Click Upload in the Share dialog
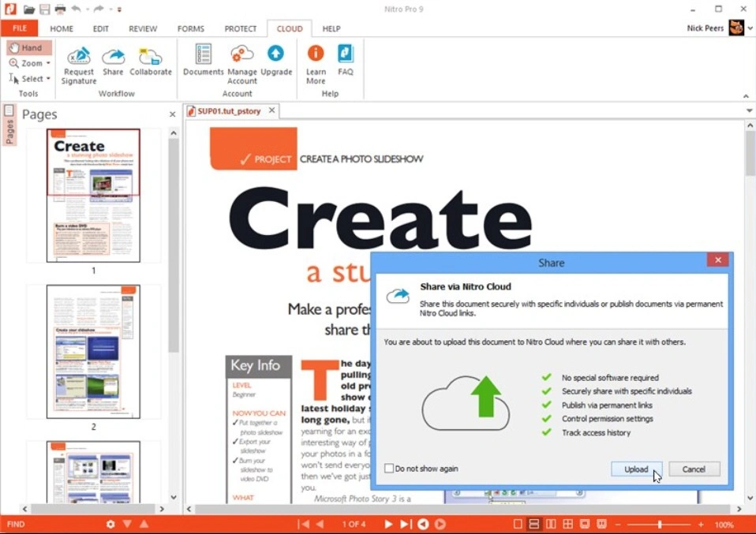Screen dimensions: 756x534 [x=635, y=469]
